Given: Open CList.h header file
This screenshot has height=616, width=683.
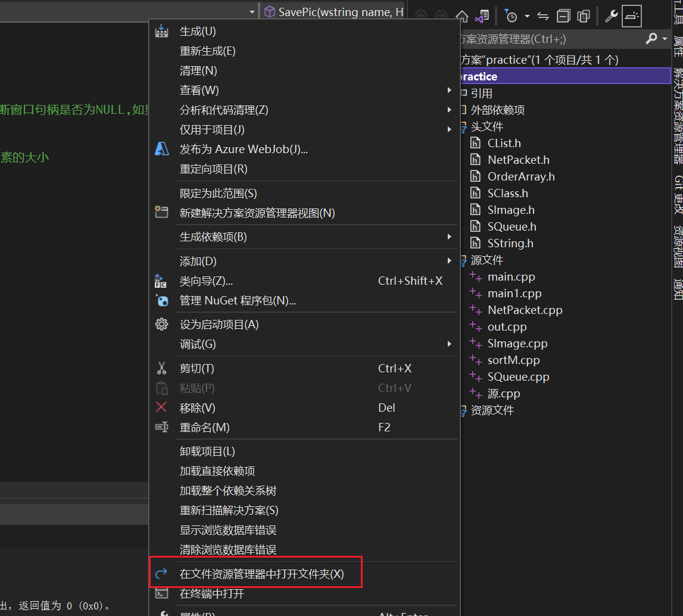Looking at the screenshot, I should point(504,144).
